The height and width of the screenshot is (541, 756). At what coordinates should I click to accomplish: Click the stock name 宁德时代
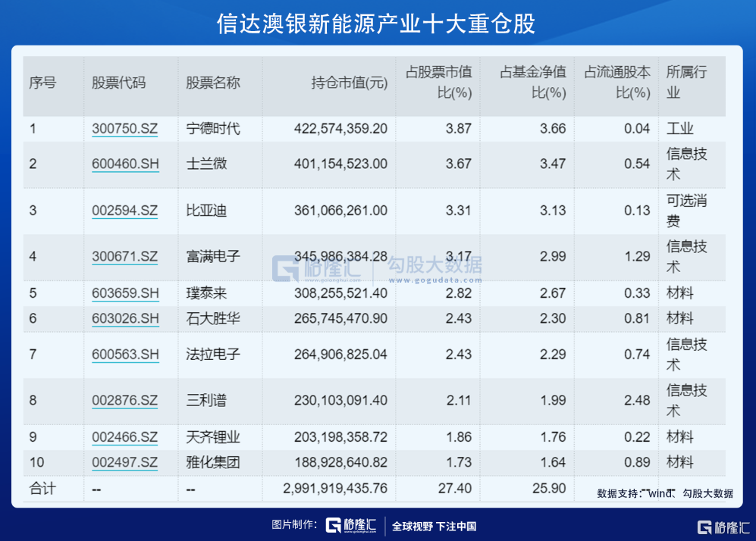click(x=213, y=129)
